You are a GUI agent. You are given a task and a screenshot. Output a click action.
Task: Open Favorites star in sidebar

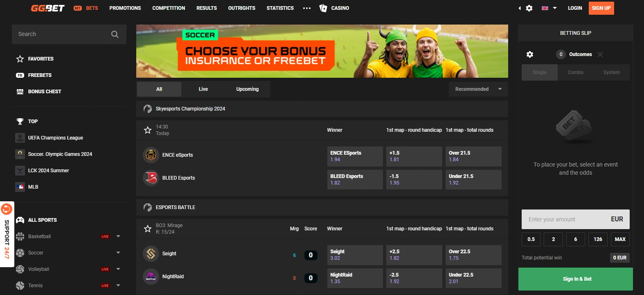click(x=20, y=59)
